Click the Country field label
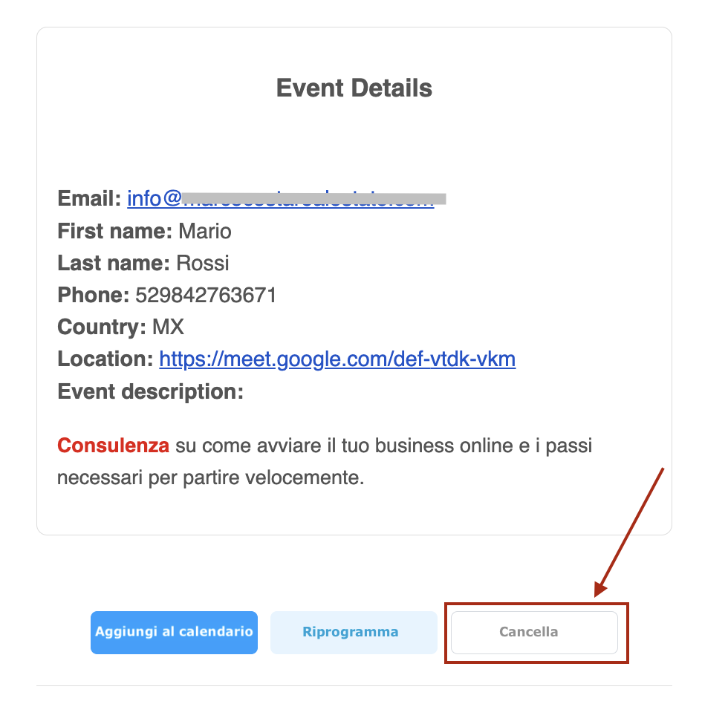Screen dimensions: 728x701 pyautogui.click(x=102, y=327)
